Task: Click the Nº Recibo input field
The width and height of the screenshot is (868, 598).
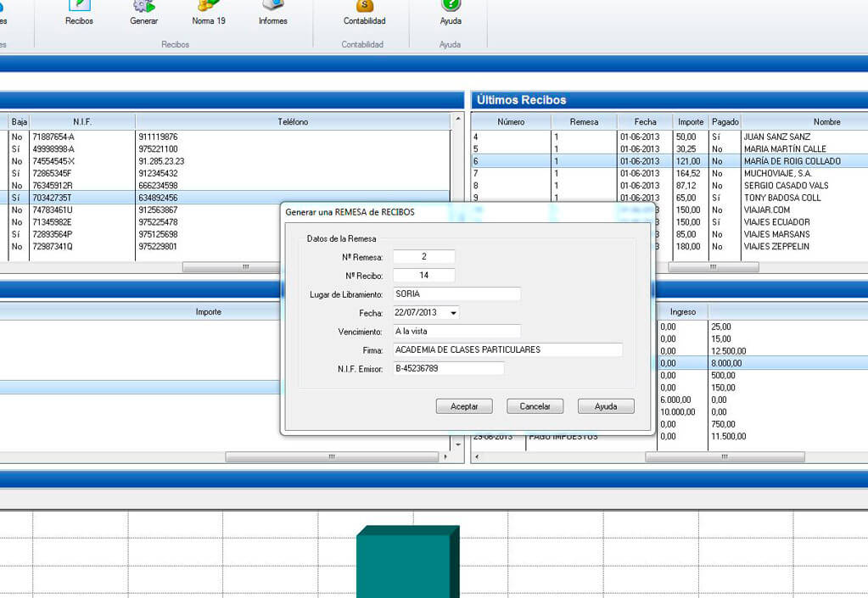Action: [x=424, y=276]
